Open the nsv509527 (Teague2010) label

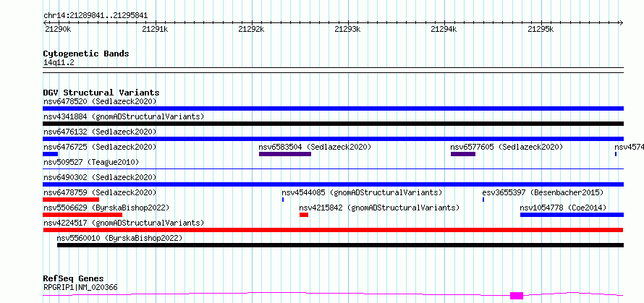tap(91, 162)
